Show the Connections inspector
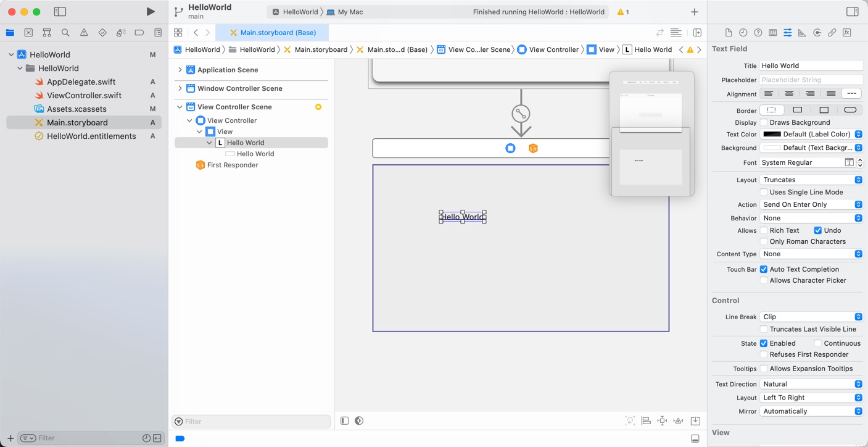 [817, 33]
